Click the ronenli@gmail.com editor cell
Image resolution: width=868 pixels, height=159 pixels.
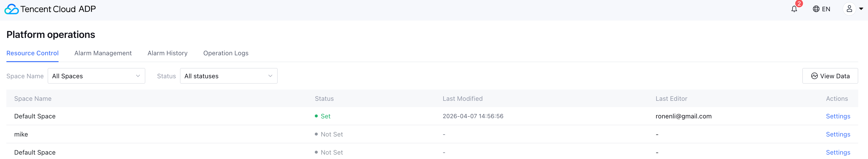click(683, 116)
